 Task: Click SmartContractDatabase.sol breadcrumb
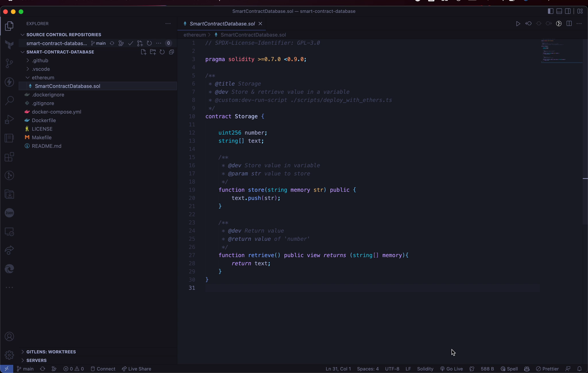[253, 35]
